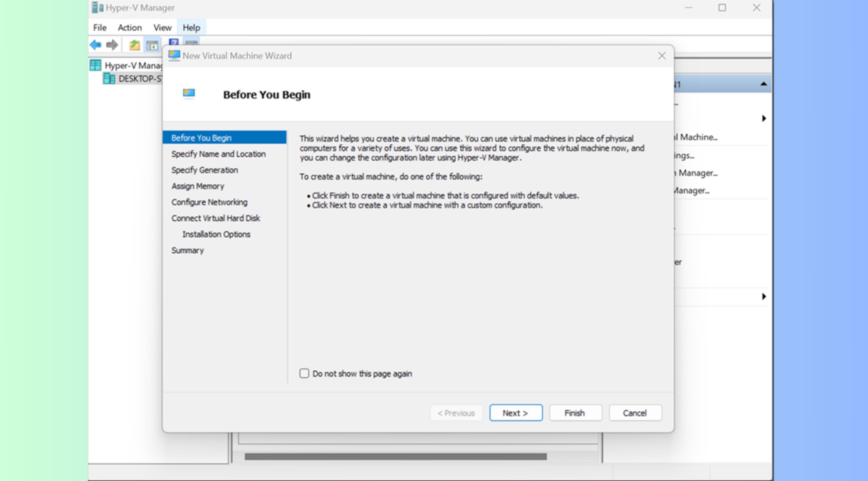
Task: Click the Finish button
Action: tap(576, 413)
